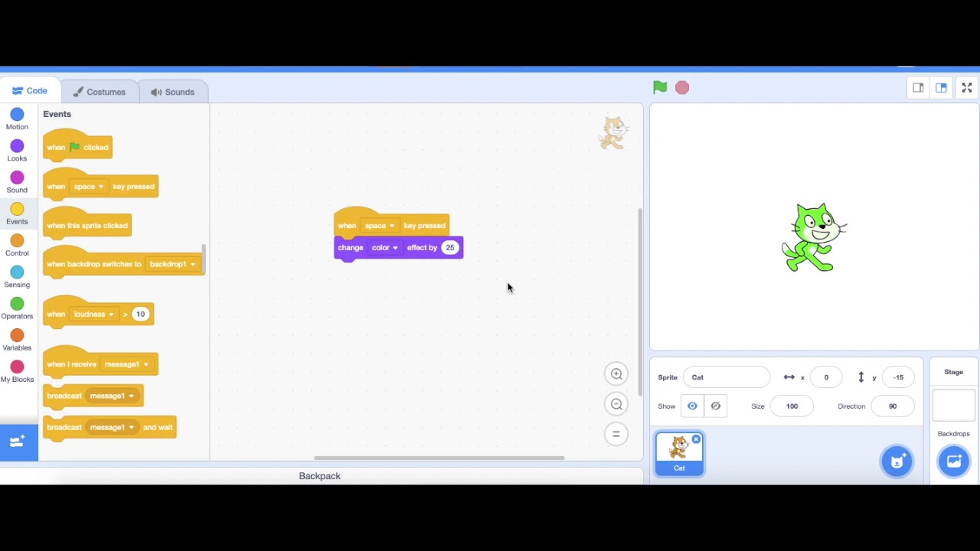Click the sprite name field Cat

[x=726, y=377]
